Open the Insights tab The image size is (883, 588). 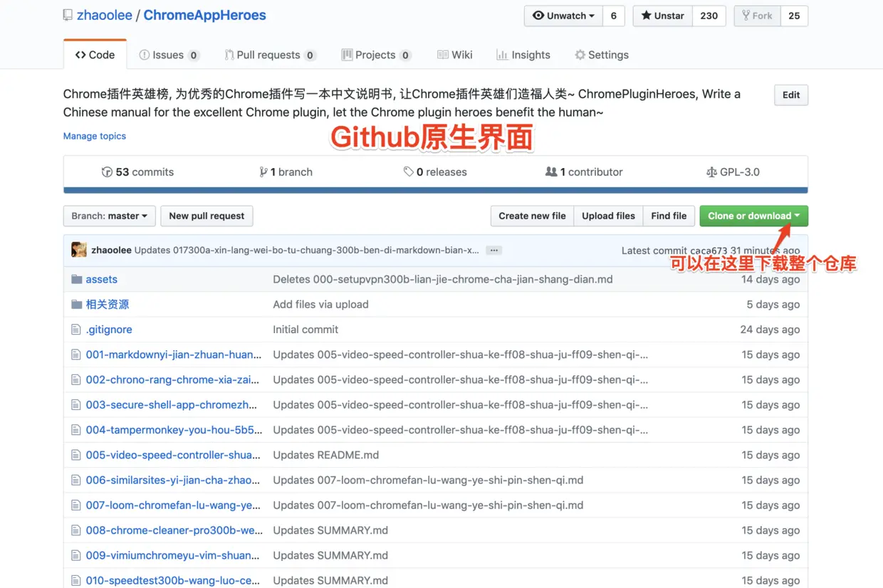523,55
